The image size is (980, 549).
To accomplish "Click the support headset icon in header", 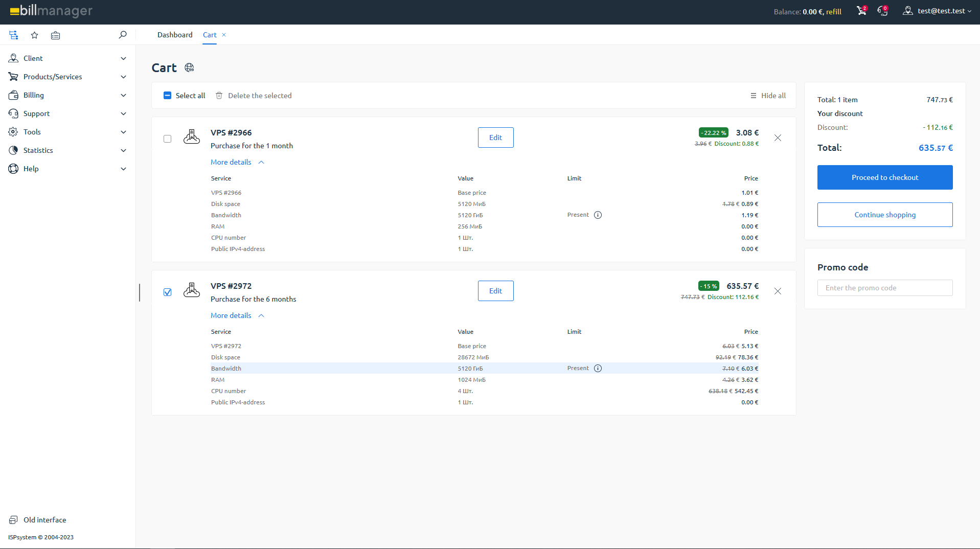I will pos(882,11).
